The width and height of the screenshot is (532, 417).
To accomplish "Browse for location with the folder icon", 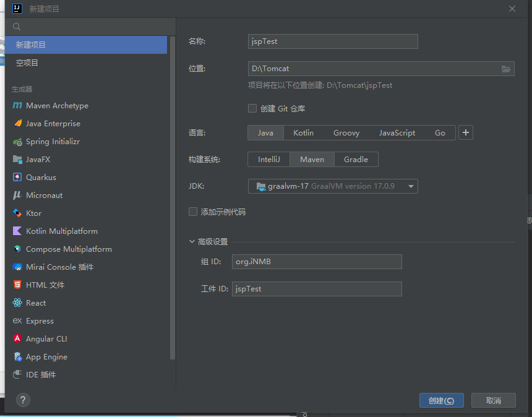I will [506, 69].
